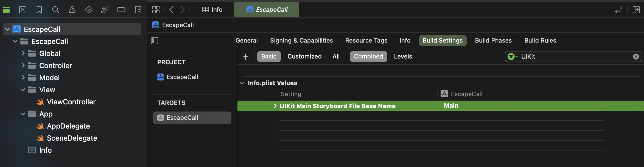The image size is (644, 167).
Task: Go back in editor history
Action: (172, 10)
